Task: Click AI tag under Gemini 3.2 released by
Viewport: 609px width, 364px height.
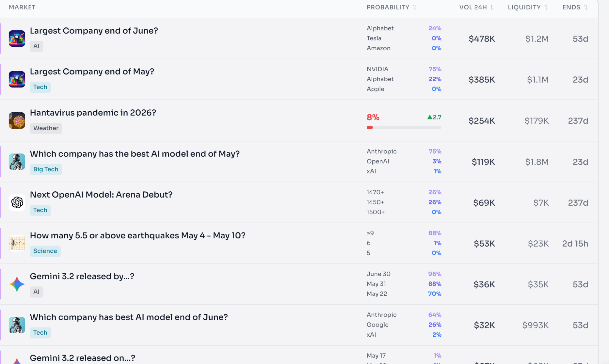Action: click(36, 292)
